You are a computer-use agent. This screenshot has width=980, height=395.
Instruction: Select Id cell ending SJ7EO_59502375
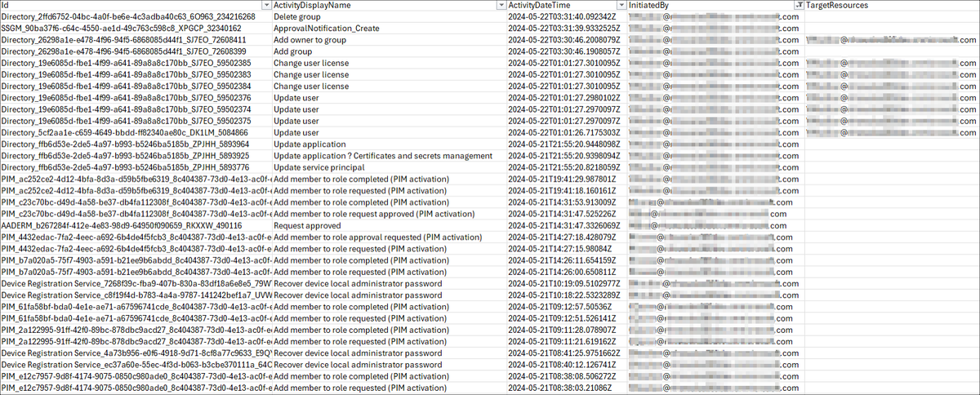click(136, 120)
